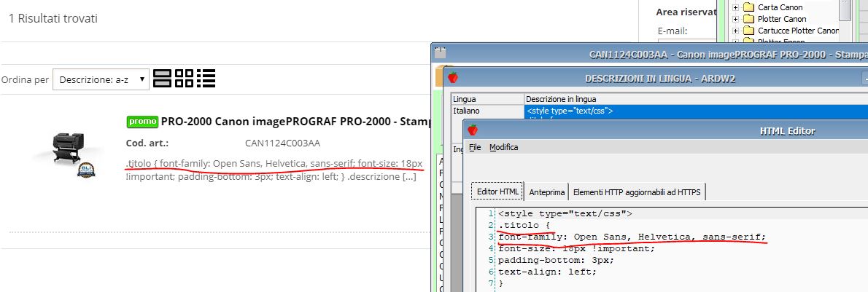This screenshot has width=868, height=292.
Task: Click the Lingua column header
Action: (488, 99)
